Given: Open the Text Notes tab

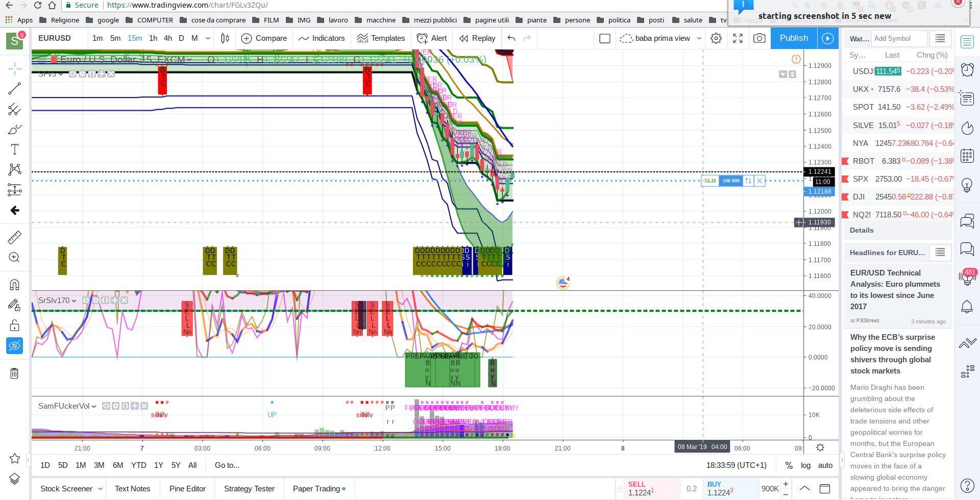Looking at the screenshot, I should [x=133, y=489].
